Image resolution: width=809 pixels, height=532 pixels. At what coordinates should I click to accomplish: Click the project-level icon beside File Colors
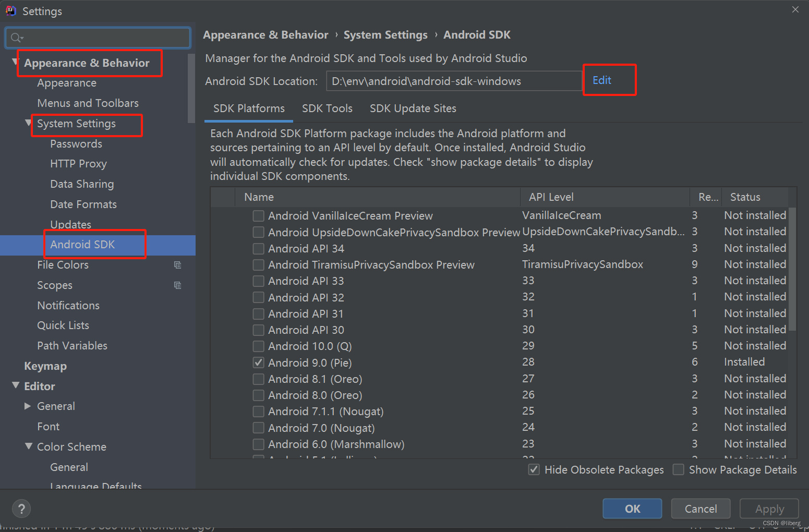(177, 265)
